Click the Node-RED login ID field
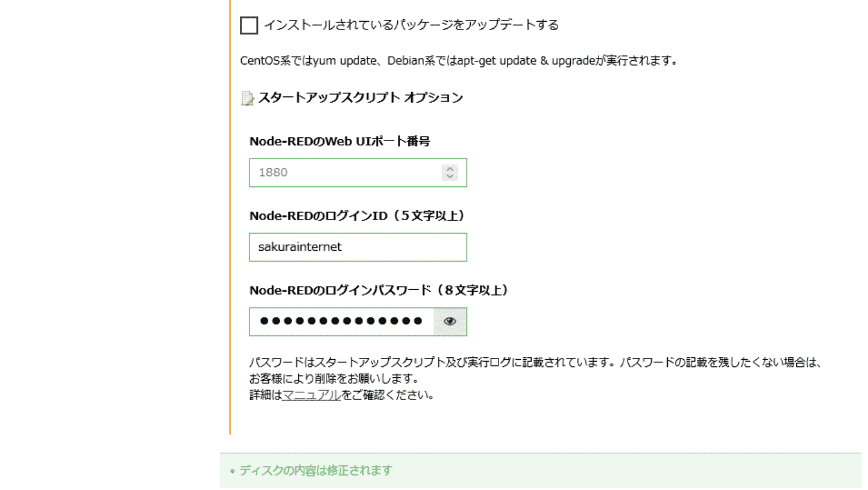The image size is (868, 490). pos(357,247)
